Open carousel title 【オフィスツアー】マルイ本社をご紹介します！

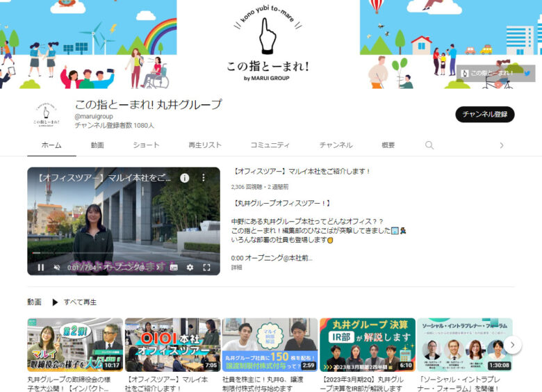pos(166,384)
